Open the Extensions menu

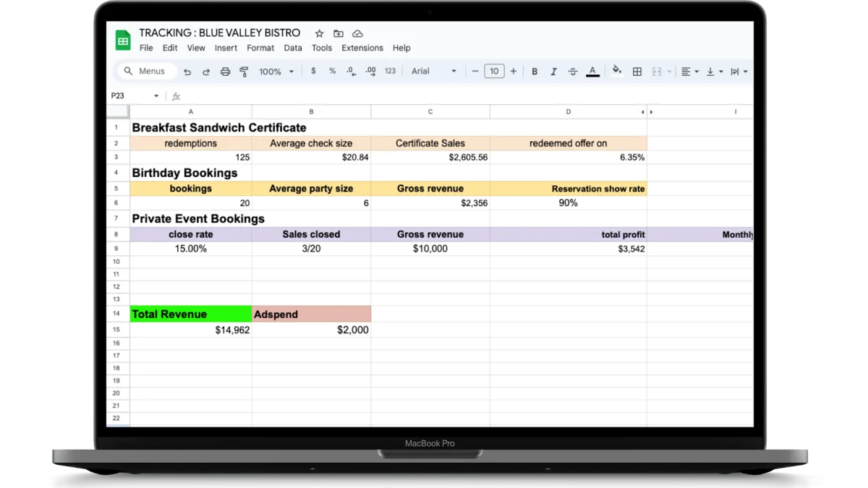point(362,48)
